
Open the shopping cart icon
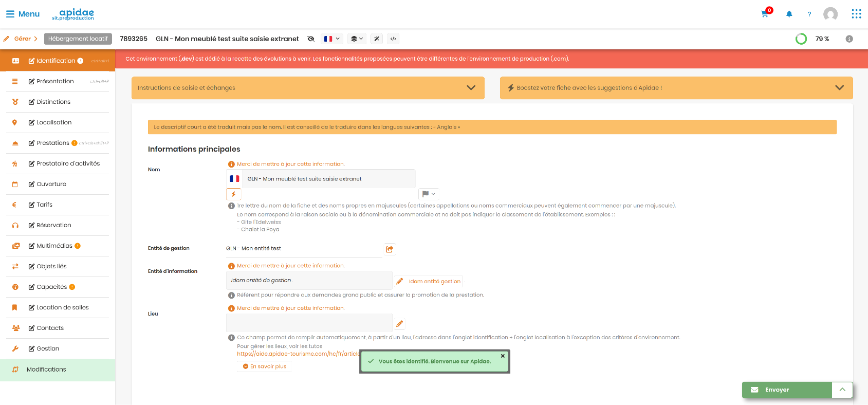(765, 14)
